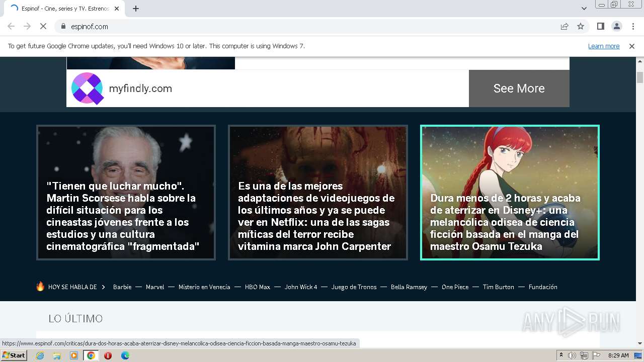
Task: View site information lock icon
Action: click(63, 26)
